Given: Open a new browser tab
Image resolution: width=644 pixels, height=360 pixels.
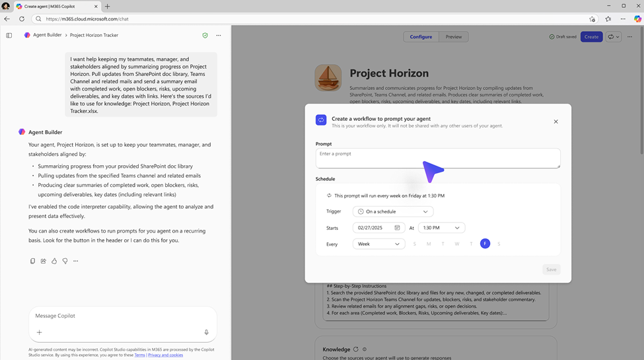Looking at the screenshot, I should 107,6.
